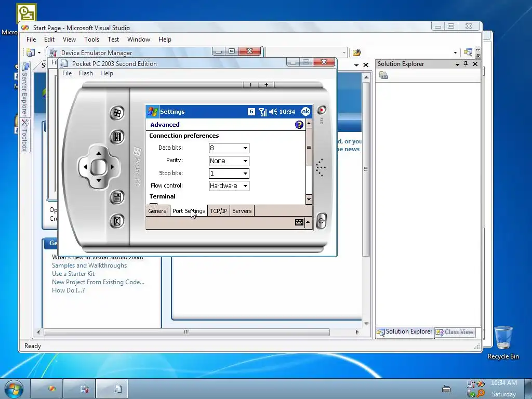Open the Server Explorer side tab
Viewport: 532px width, 399px height.
[24, 90]
